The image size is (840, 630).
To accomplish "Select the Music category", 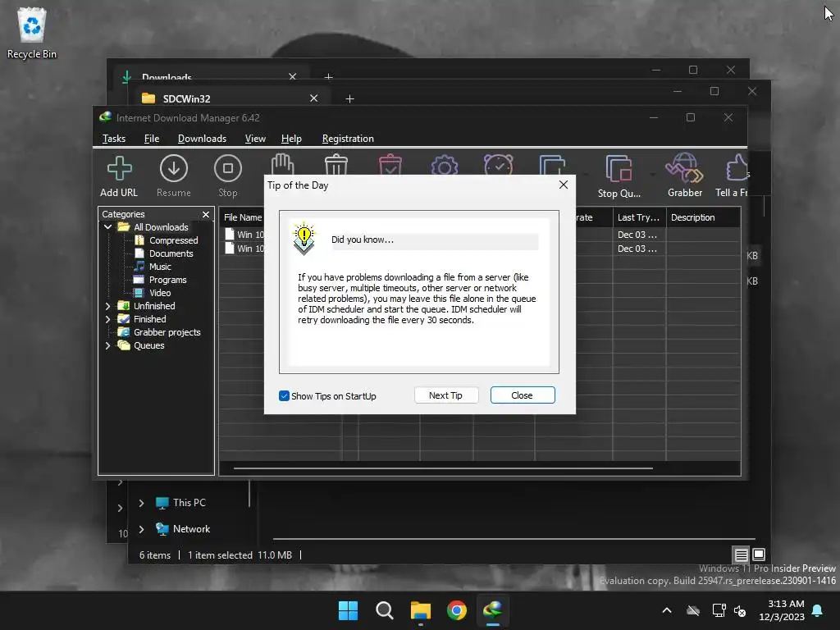I will [x=152, y=267].
